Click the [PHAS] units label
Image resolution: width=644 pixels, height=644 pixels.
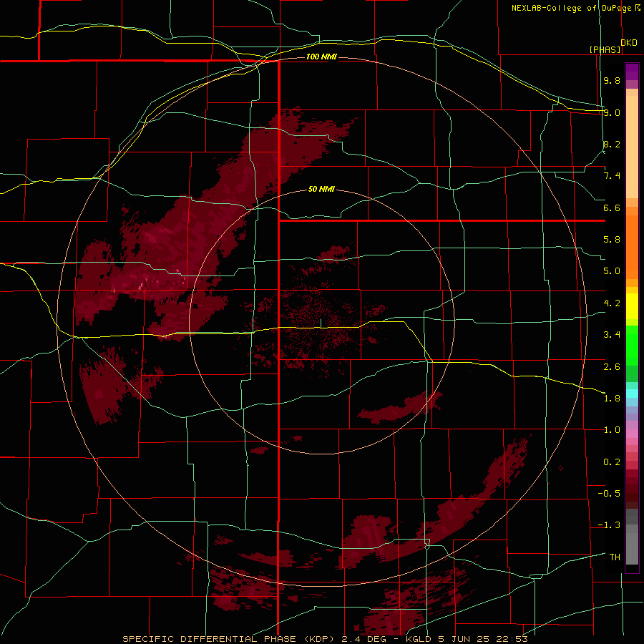tap(605, 49)
